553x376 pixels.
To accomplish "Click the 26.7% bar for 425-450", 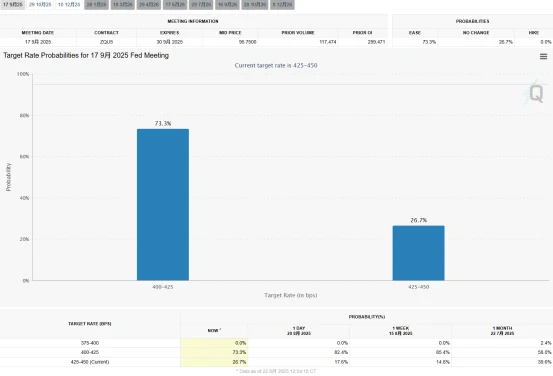I will tap(419, 253).
